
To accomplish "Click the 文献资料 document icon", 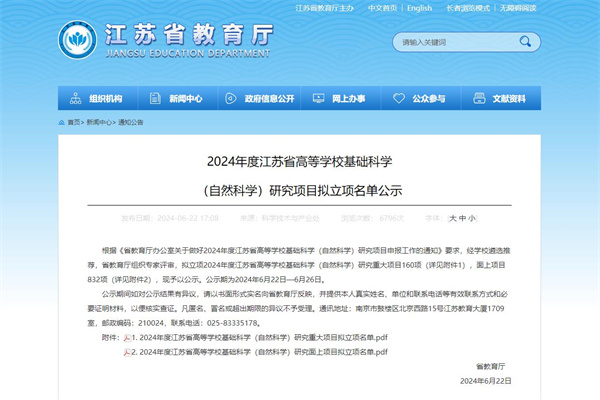I will click(480, 99).
